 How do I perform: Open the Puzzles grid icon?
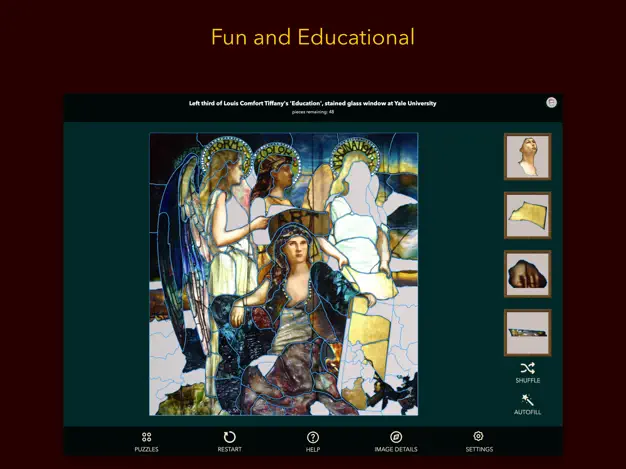pyautogui.click(x=146, y=437)
